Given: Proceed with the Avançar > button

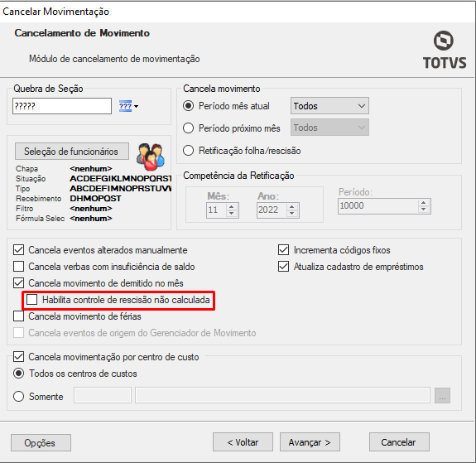Looking at the screenshot, I should click(310, 442).
